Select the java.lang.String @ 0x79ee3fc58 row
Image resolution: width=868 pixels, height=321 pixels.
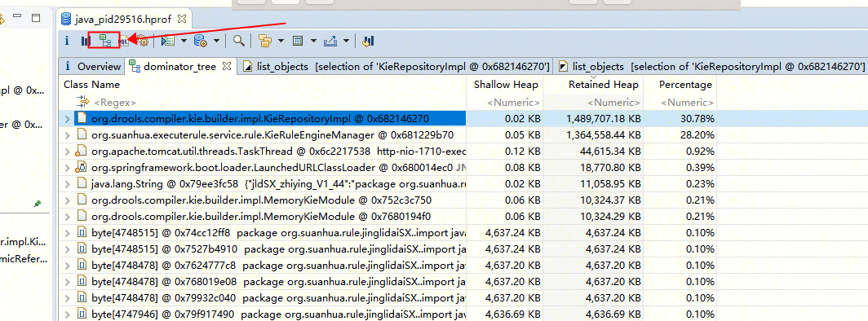(387, 183)
